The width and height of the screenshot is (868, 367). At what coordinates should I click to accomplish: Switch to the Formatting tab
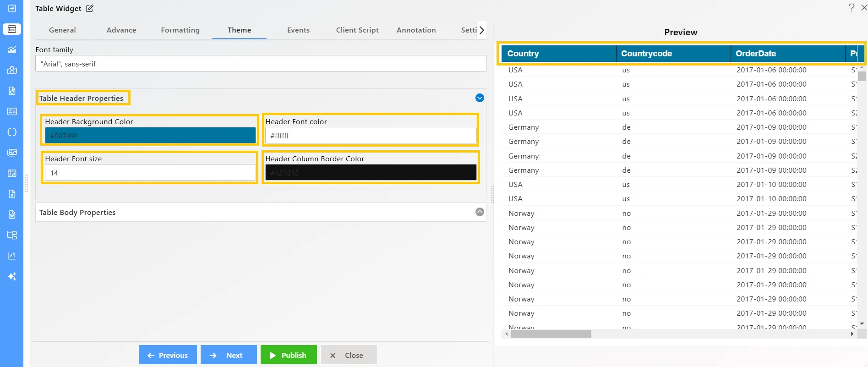pyautogui.click(x=180, y=30)
